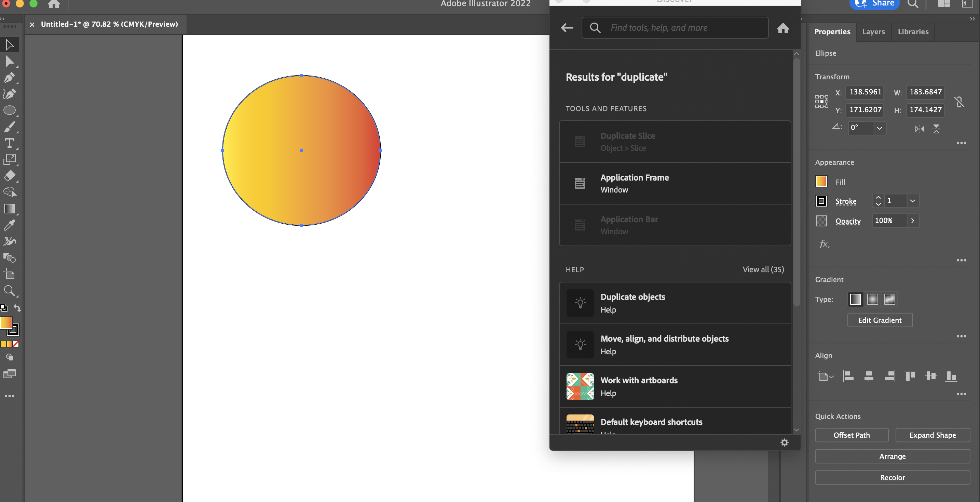The height and width of the screenshot is (502, 980).
Task: Click the Gradient tool icon
Action: [9, 209]
